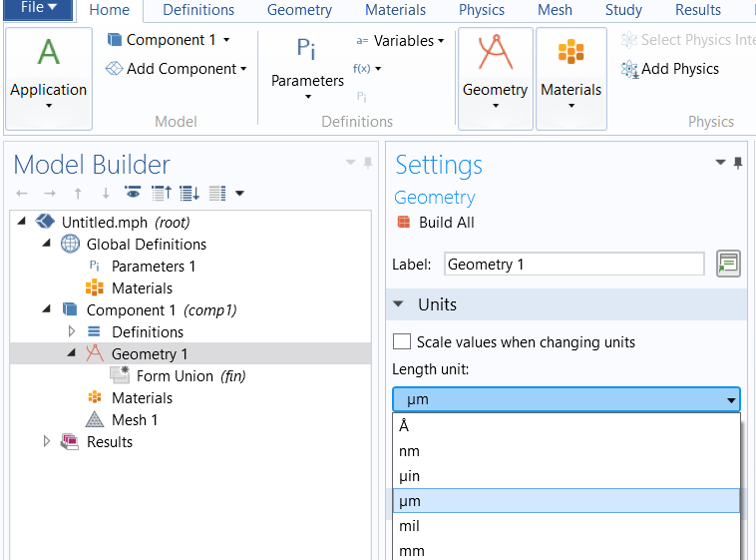
Task: Select Mesh 1 in the tree
Action: [x=134, y=420]
